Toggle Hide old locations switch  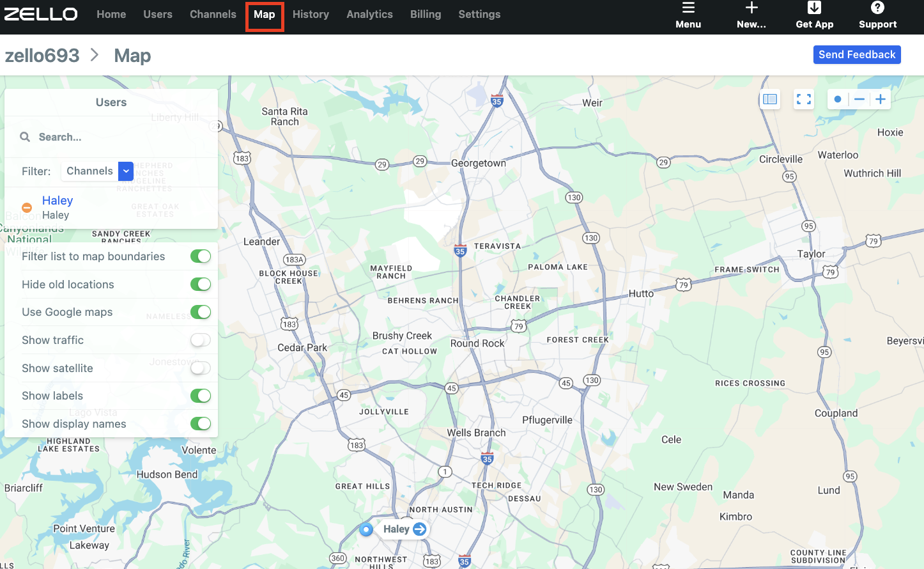tap(201, 284)
